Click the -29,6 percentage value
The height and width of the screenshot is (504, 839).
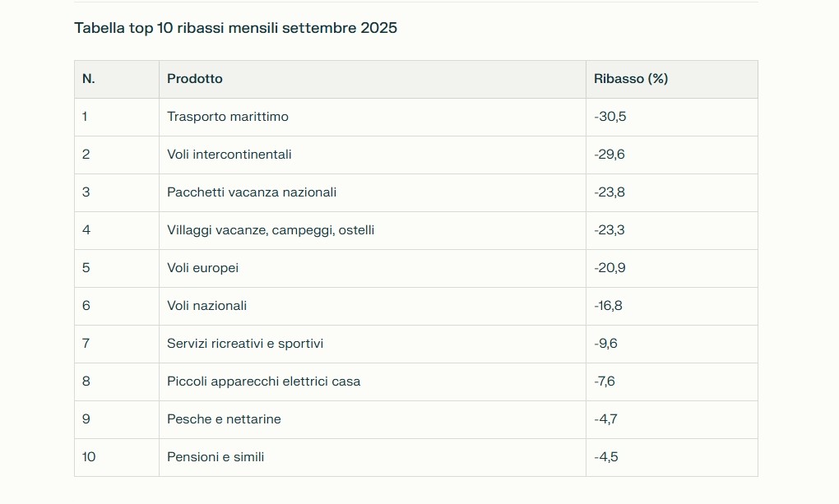tap(610, 155)
